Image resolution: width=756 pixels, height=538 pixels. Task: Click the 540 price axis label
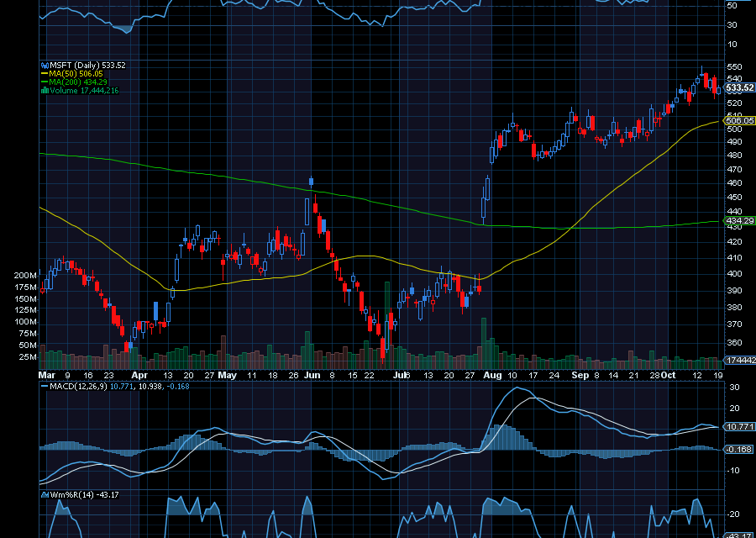pos(734,79)
